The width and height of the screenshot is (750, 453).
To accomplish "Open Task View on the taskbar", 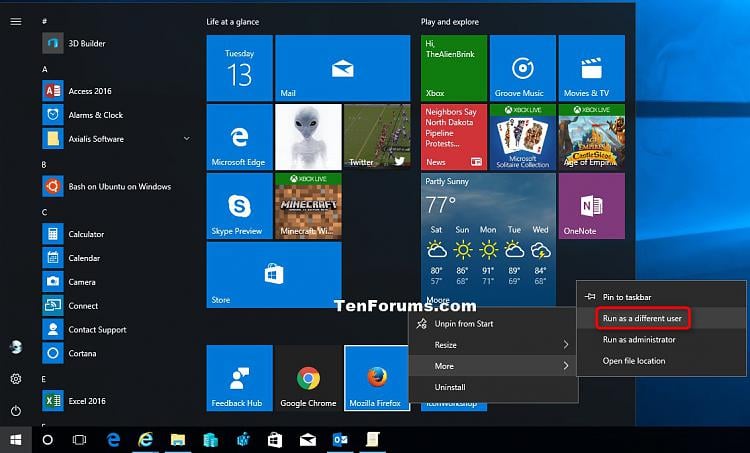I will [x=79, y=440].
